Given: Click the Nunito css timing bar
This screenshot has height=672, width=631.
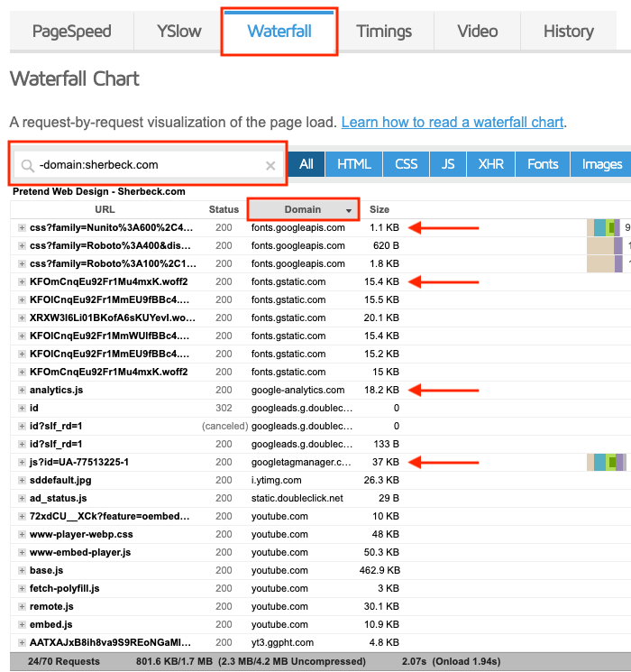Looking at the screenshot, I should click(x=603, y=227).
